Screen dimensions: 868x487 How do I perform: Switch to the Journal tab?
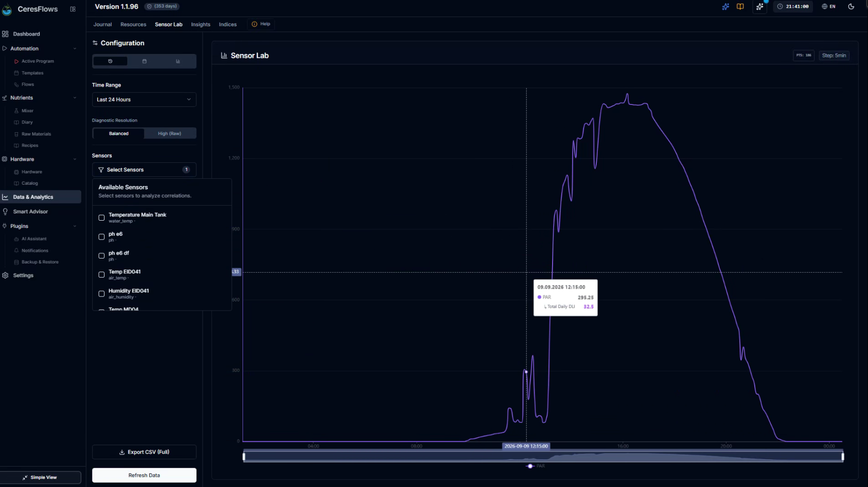click(103, 24)
